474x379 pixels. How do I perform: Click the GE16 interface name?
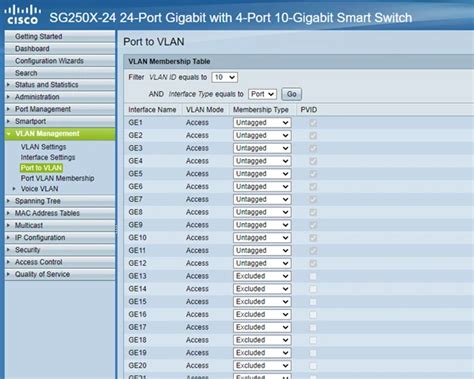point(137,314)
